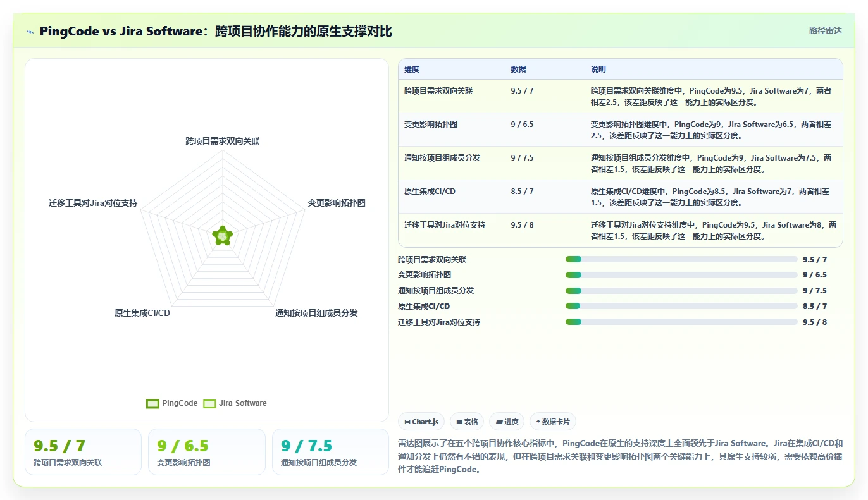Click the 8.5 / 7 value beside the progress bar
The image size is (868, 500).
pyautogui.click(x=815, y=307)
